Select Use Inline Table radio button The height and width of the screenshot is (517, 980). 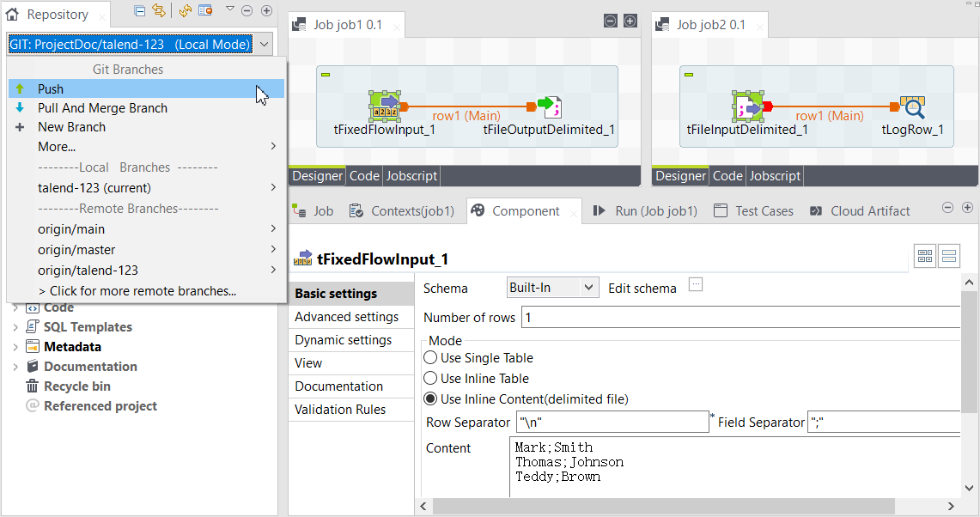point(430,378)
